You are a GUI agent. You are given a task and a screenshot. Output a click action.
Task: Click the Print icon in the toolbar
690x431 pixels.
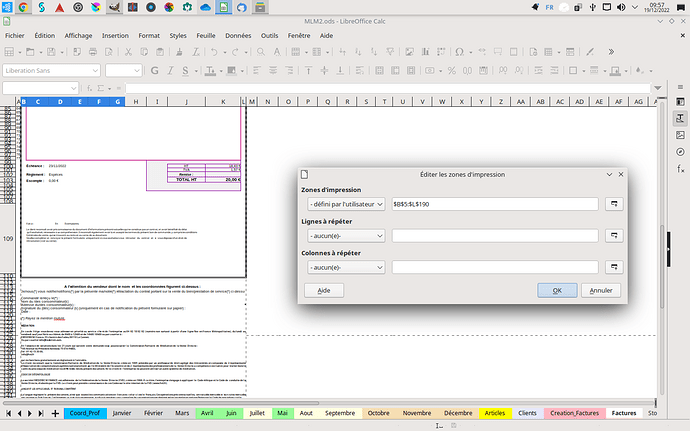(x=93, y=52)
